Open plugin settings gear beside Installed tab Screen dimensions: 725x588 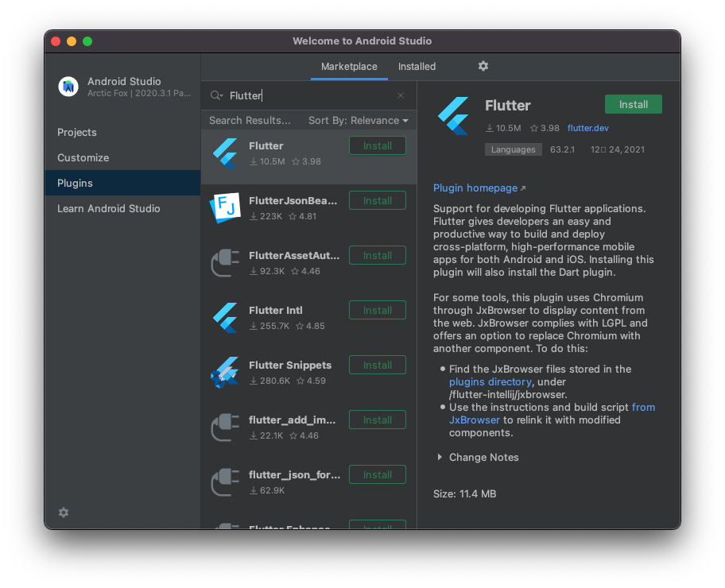click(483, 66)
